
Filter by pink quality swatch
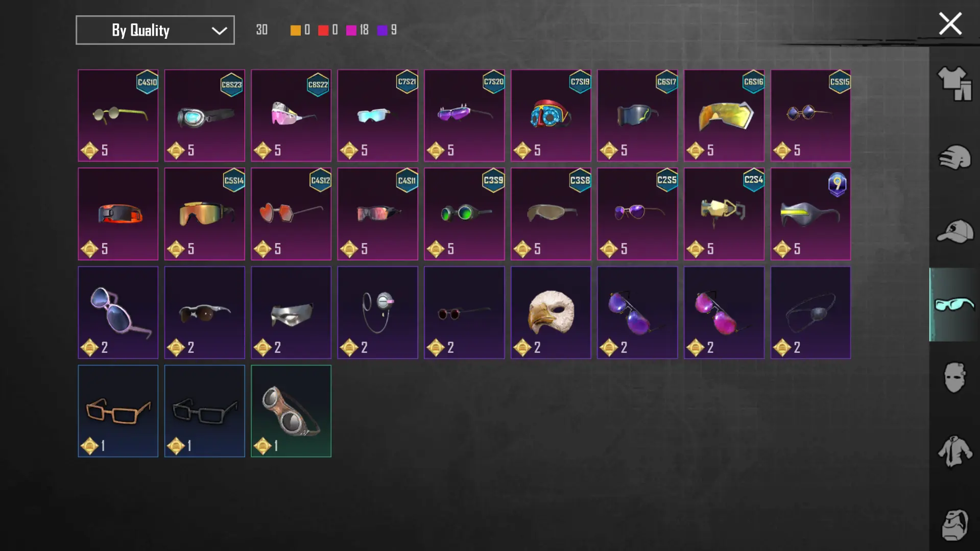click(351, 30)
